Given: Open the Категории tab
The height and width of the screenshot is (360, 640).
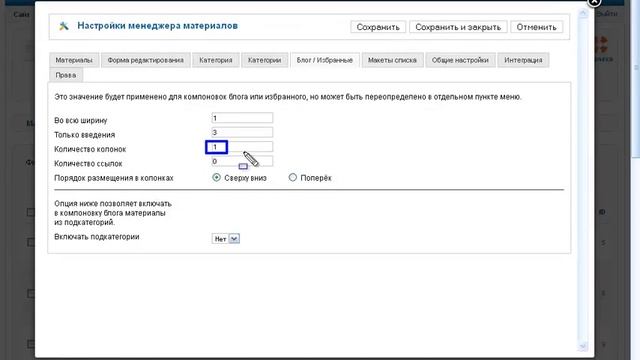Looking at the screenshot, I should (264, 60).
